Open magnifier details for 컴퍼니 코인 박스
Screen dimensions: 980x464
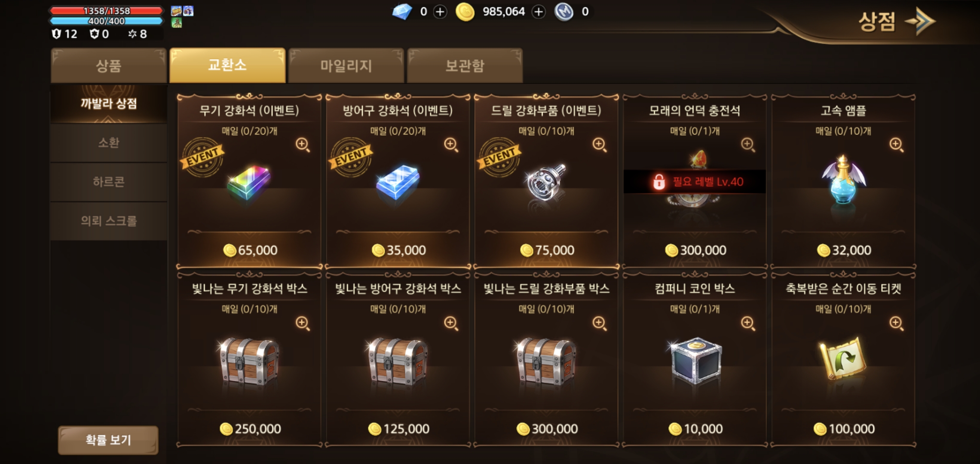pyautogui.click(x=748, y=324)
